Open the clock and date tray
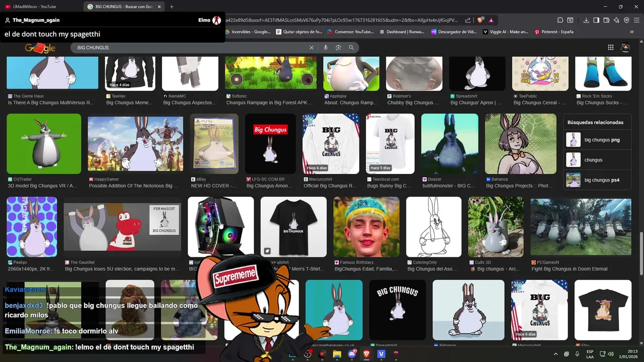644x362 pixels. click(x=628, y=354)
